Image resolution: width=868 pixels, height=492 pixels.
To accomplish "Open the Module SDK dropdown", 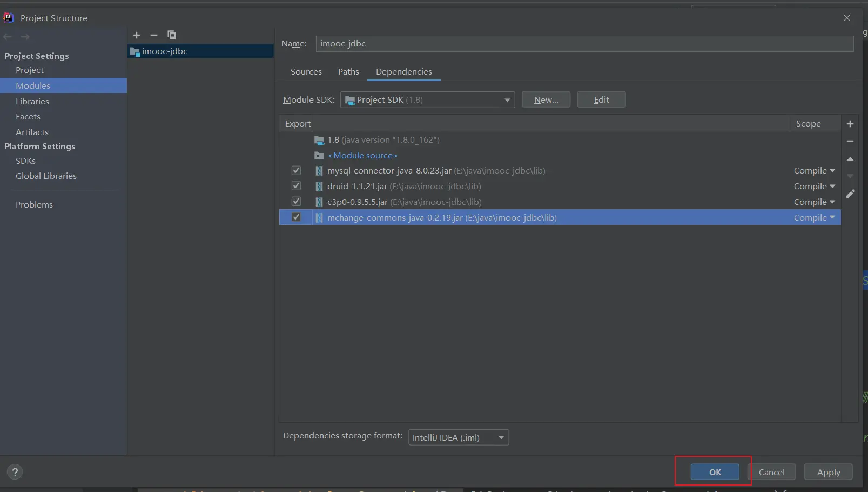I will coord(427,100).
